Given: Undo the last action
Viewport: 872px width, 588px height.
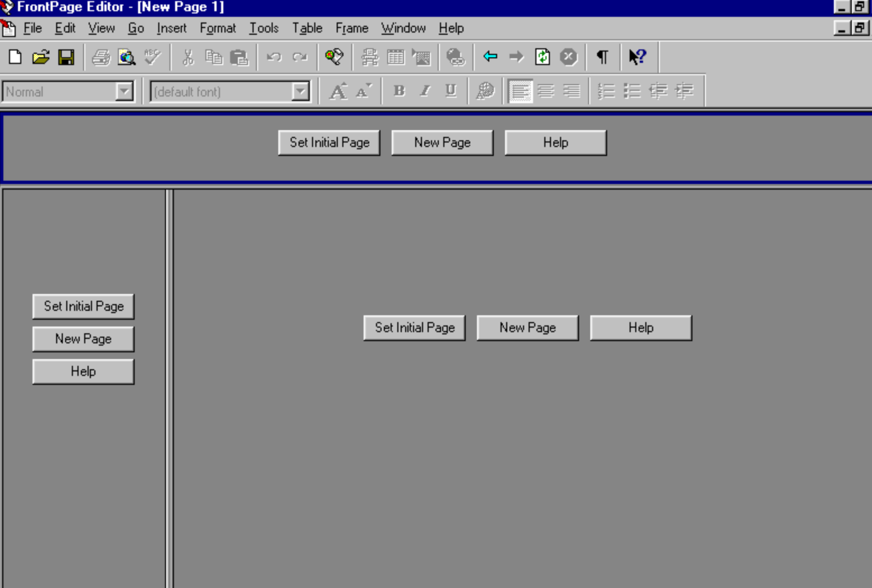Looking at the screenshot, I should [274, 57].
